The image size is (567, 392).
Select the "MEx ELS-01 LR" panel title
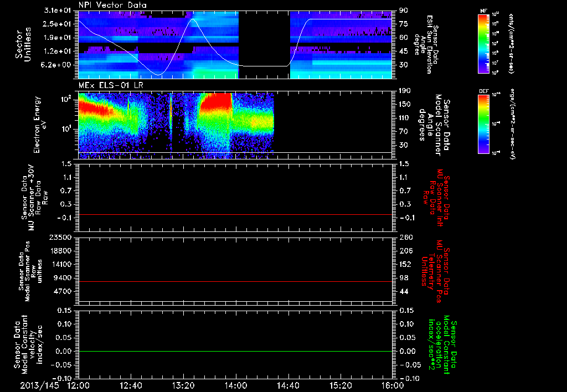[x=111, y=85]
